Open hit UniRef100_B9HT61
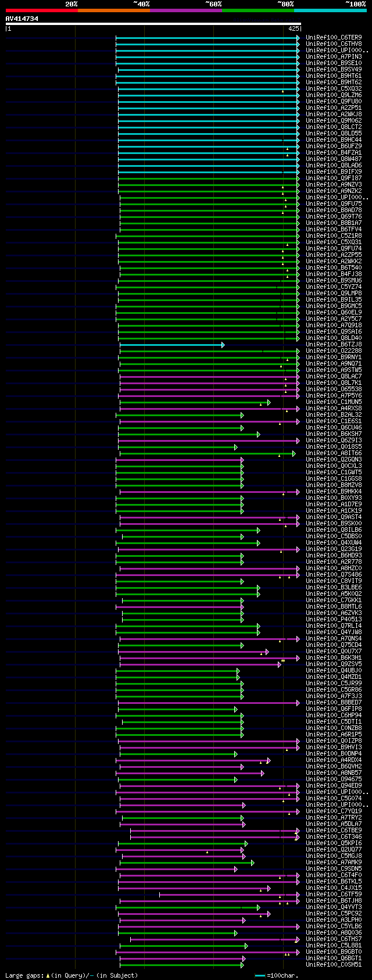Viewport: 372px width, 980px height. tap(334, 76)
